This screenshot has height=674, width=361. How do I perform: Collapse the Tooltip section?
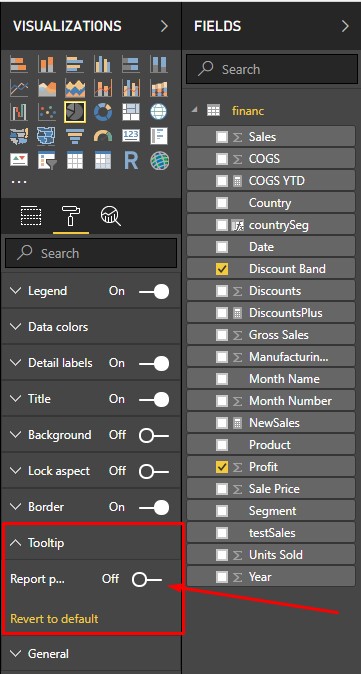click(15, 543)
